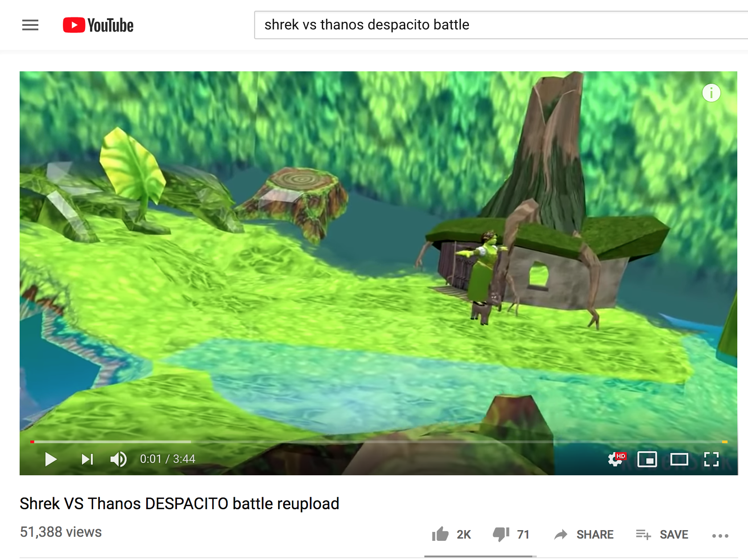Toggle theater mode
748x560 pixels.
coord(679,459)
